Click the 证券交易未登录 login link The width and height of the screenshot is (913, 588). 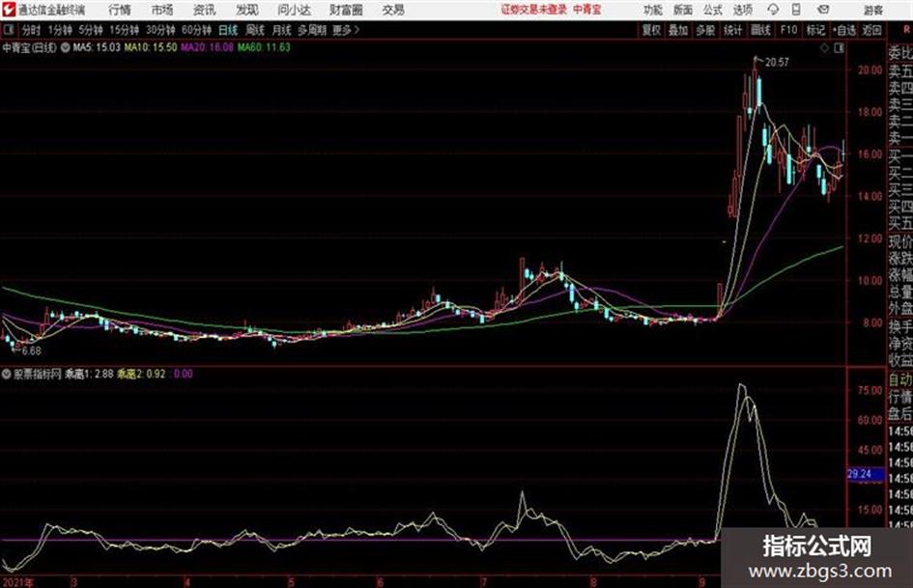534,10
